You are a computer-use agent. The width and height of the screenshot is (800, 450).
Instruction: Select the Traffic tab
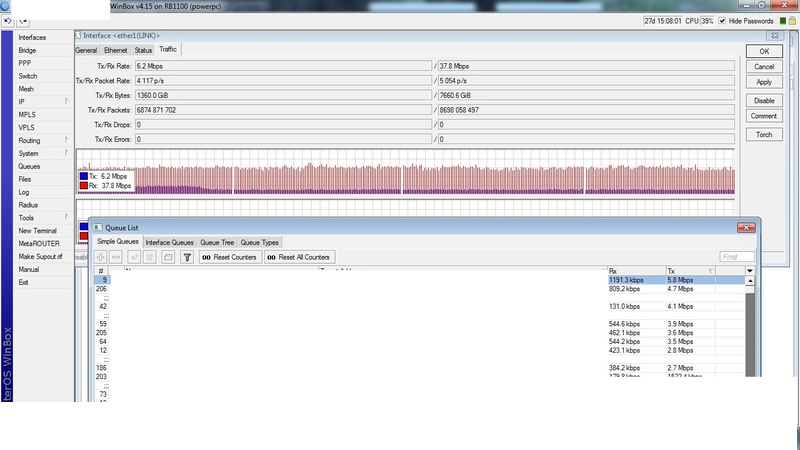click(x=168, y=49)
